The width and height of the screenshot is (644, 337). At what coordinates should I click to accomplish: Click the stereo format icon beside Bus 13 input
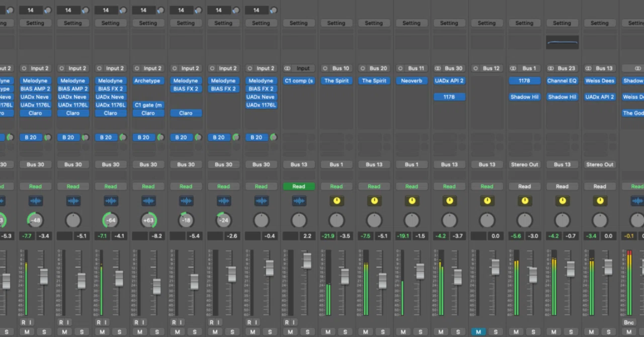tap(588, 68)
